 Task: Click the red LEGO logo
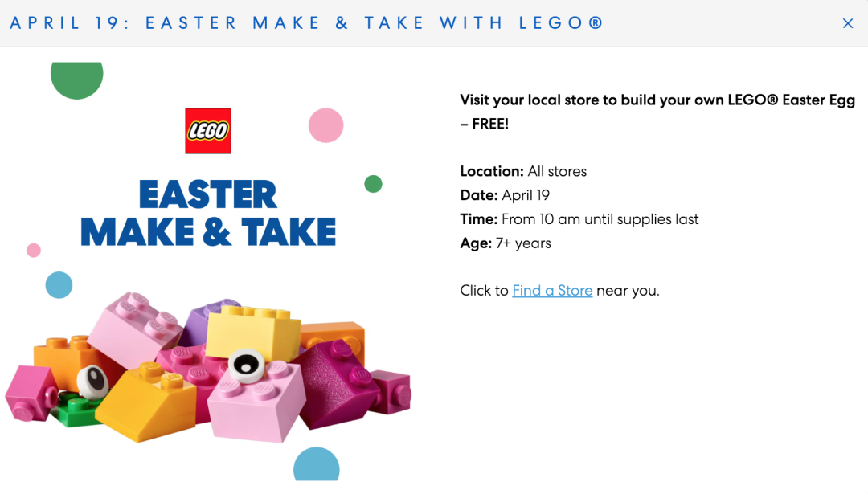coord(208,131)
